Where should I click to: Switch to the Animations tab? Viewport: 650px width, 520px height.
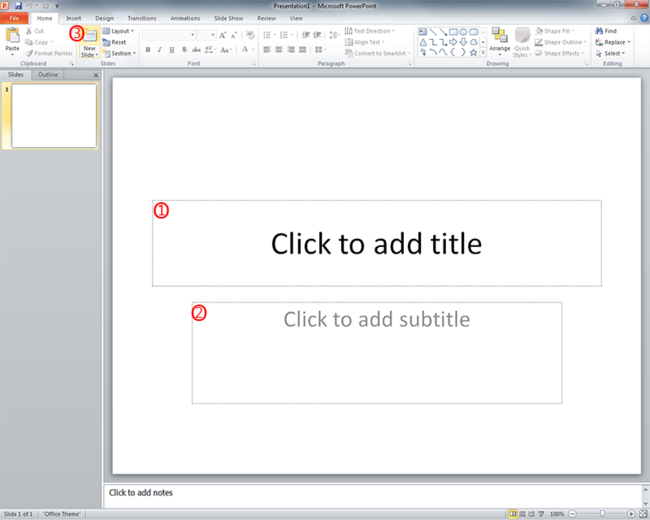185,18
